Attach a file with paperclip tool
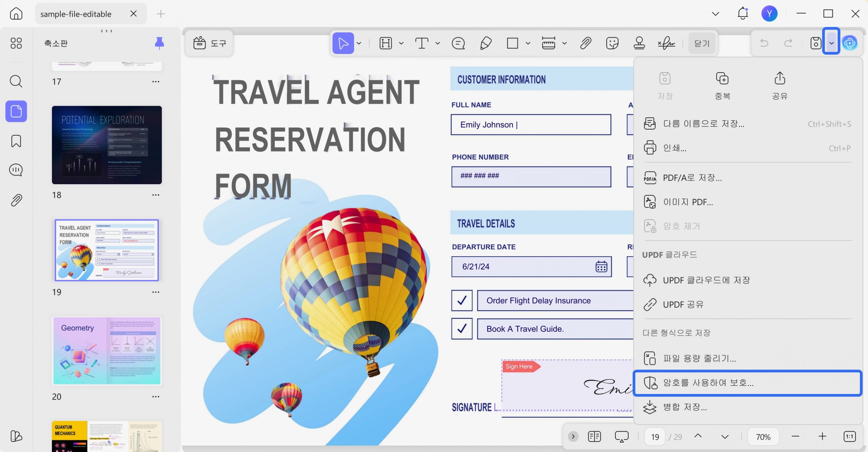868x452 pixels. [x=586, y=43]
